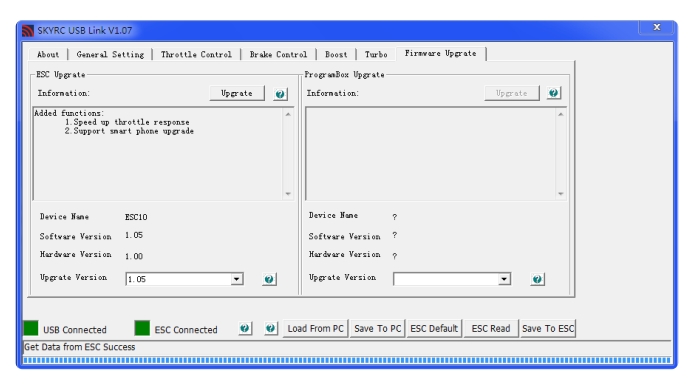Click the disabled ProgramBox Upgrade button
The width and height of the screenshot is (694, 385).
coord(512,93)
